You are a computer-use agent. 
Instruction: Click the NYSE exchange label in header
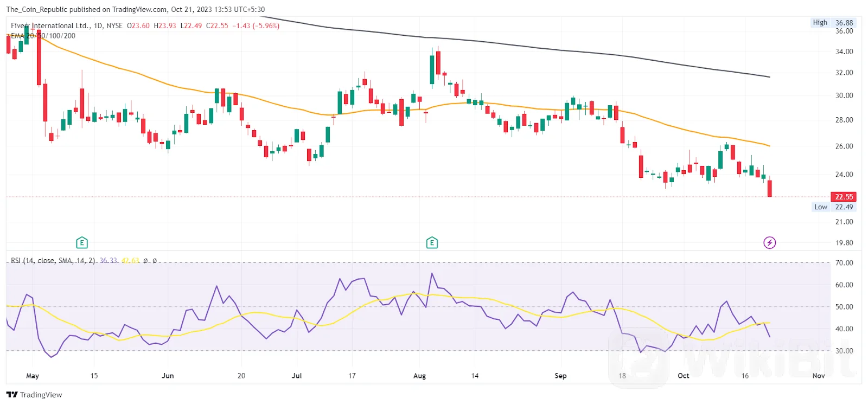click(114, 25)
